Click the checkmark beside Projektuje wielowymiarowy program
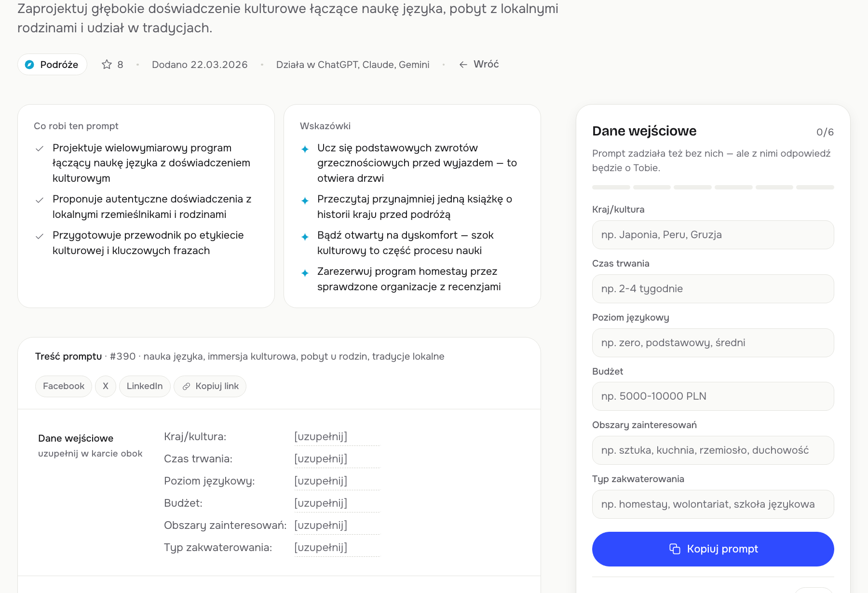The image size is (868, 593). pyautogui.click(x=40, y=148)
